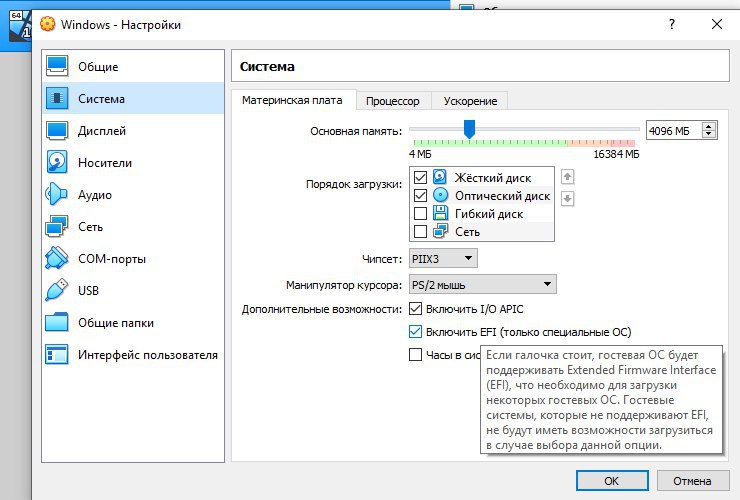Check Сеть boot checkbox

(x=420, y=231)
